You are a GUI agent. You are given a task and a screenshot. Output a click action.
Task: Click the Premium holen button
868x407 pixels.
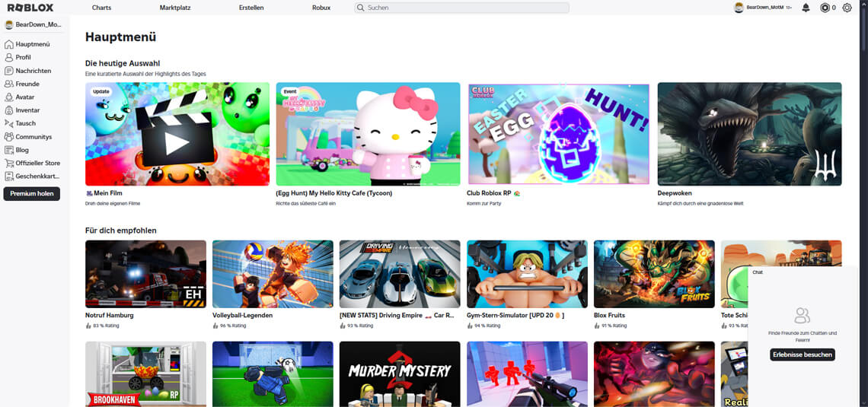(31, 193)
